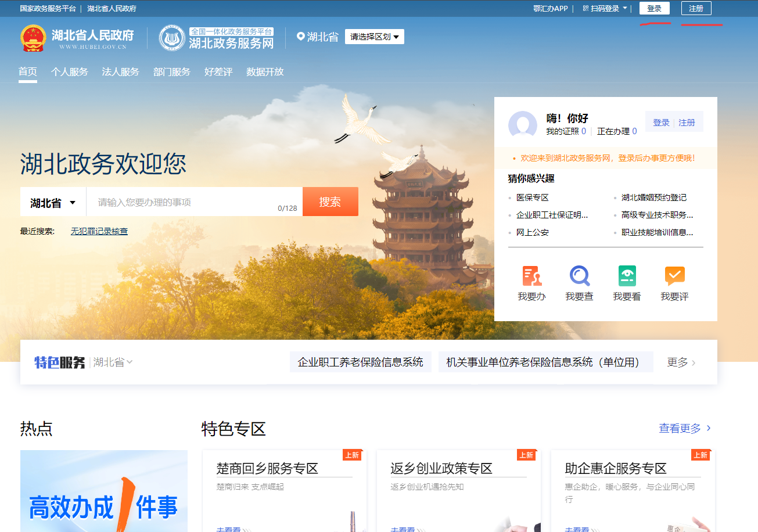
Task: Open 机关事业单位养老保险信息系统（单位用）
Action: point(546,362)
